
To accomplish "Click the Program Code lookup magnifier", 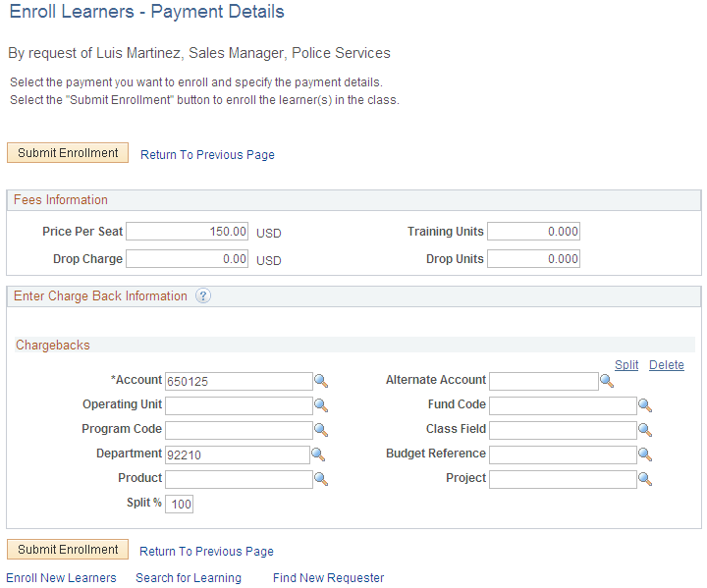I will [x=320, y=430].
